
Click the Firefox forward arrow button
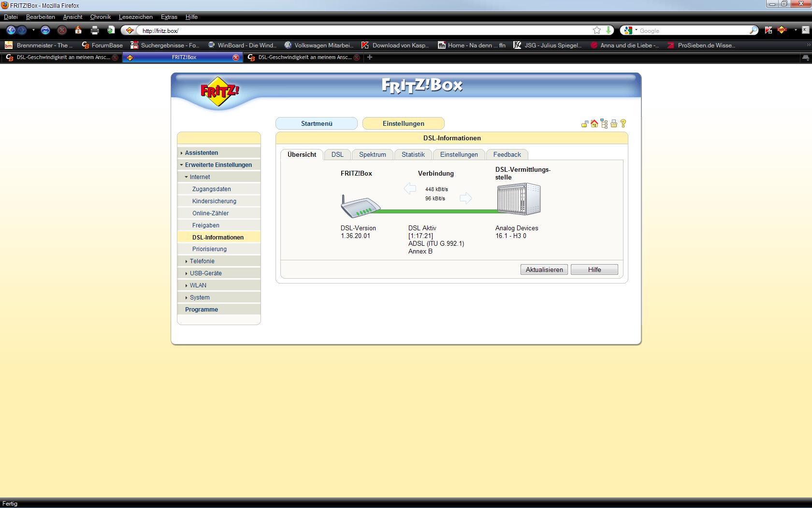click(22, 30)
